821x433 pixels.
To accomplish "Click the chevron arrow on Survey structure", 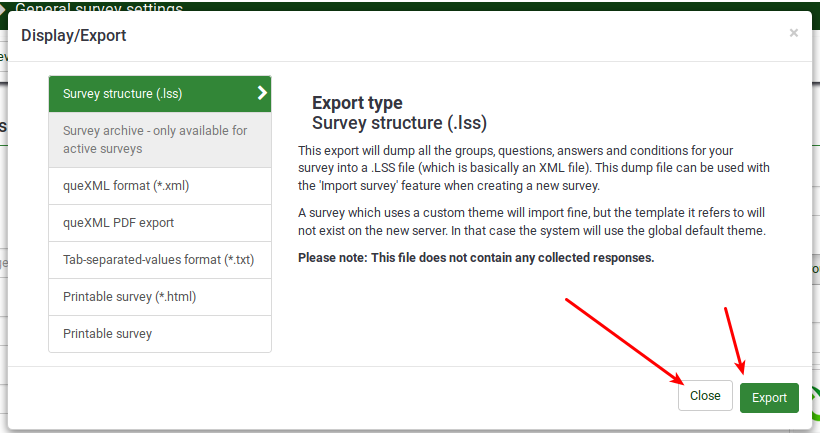I will 262,94.
